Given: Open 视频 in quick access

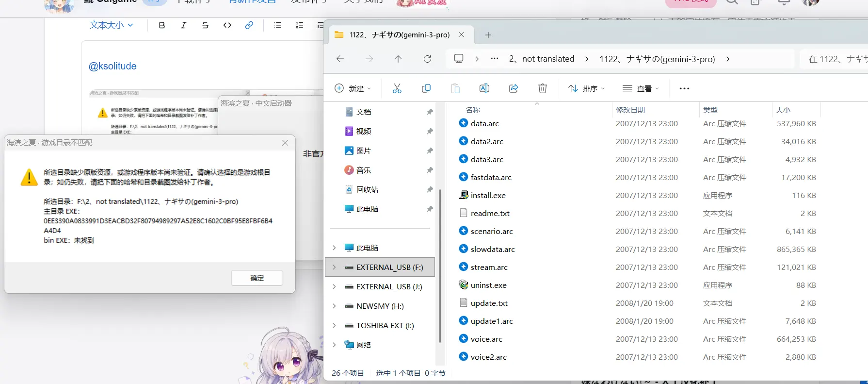Looking at the screenshot, I should point(364,132).
